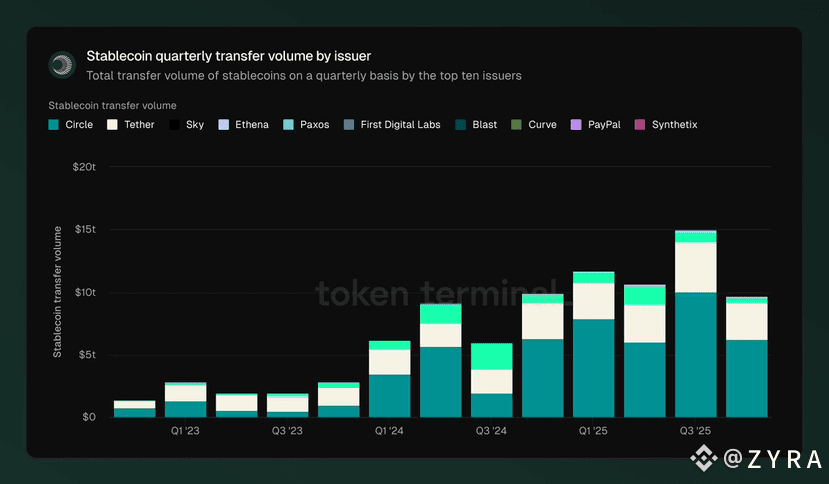Click the Binance logo beside @ZYRA
Image resolution: width=829 pixels, height=484 pixels.
pos(704,458)
